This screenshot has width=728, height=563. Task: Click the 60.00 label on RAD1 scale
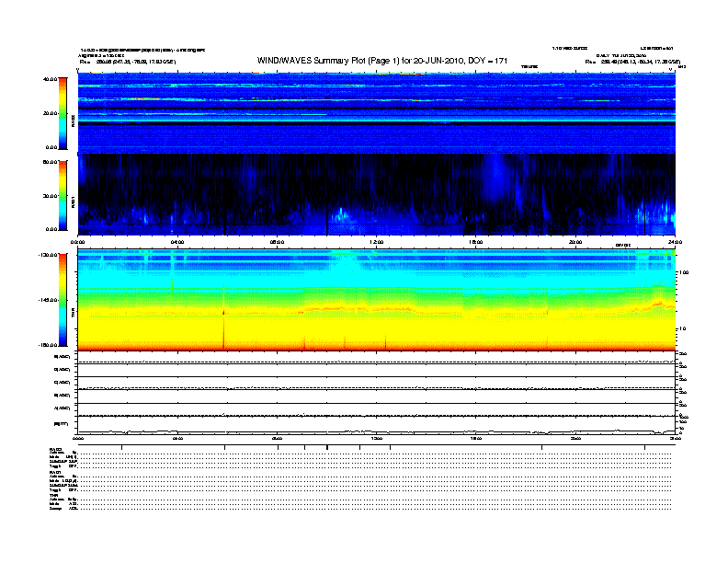pyautogui.click(x=51, y=162)
